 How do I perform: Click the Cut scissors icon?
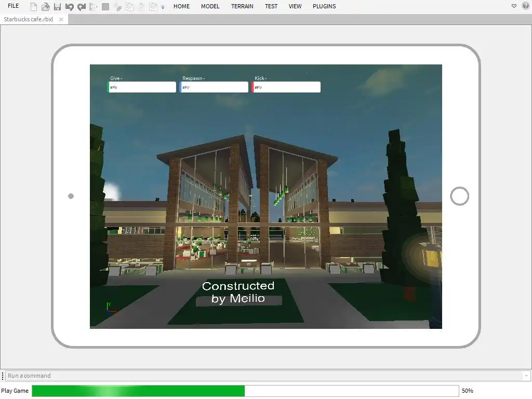click(117, 6)
